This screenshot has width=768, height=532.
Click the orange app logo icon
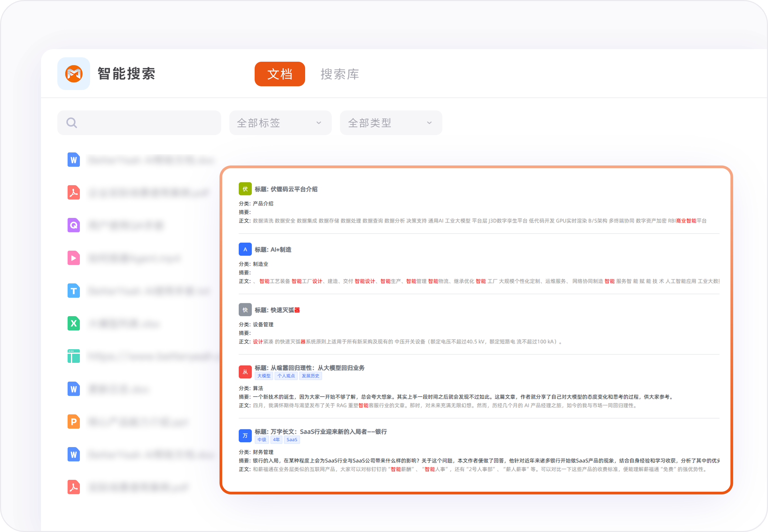pyautogui.click(x=74, y=74)
